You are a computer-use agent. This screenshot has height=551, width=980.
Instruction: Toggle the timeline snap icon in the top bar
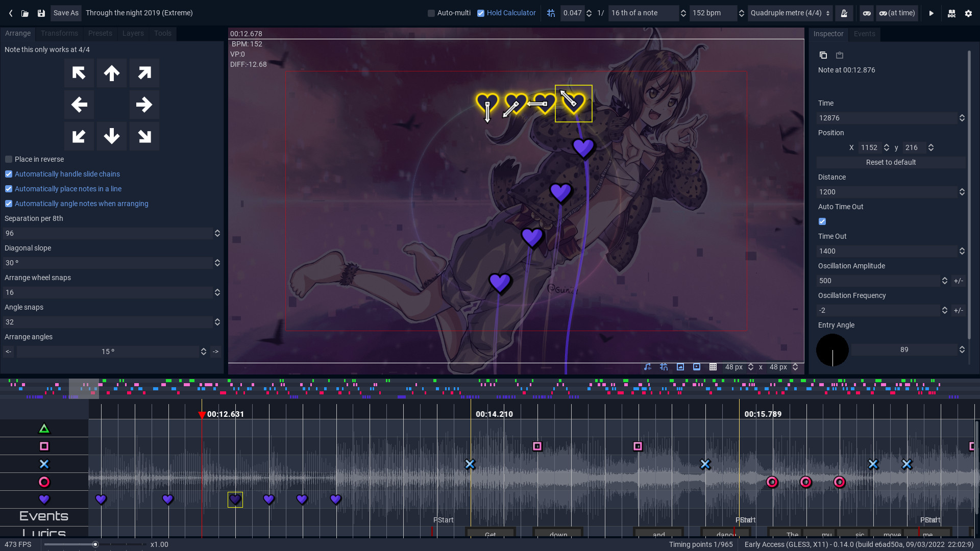coord(551,13)
